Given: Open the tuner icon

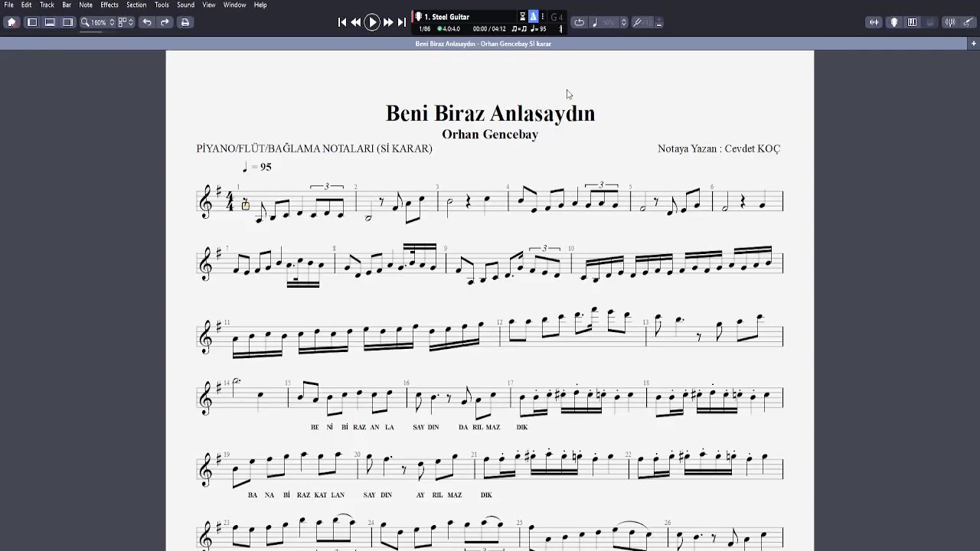Looking at the screenshot, I should coord(950,22).
